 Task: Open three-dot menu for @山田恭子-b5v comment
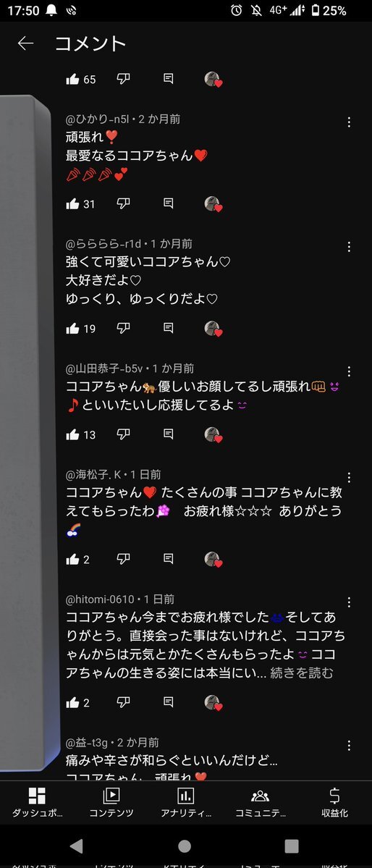pos(349,371)
